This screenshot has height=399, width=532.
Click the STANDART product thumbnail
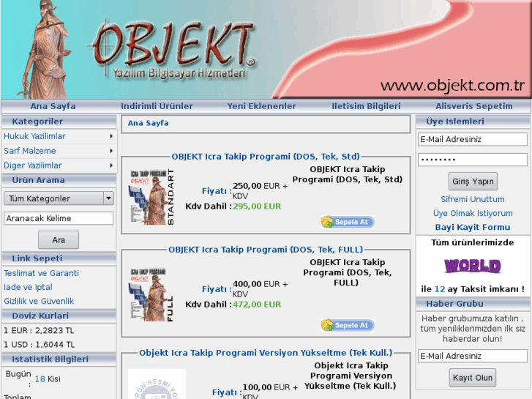(x=151, y=197)
